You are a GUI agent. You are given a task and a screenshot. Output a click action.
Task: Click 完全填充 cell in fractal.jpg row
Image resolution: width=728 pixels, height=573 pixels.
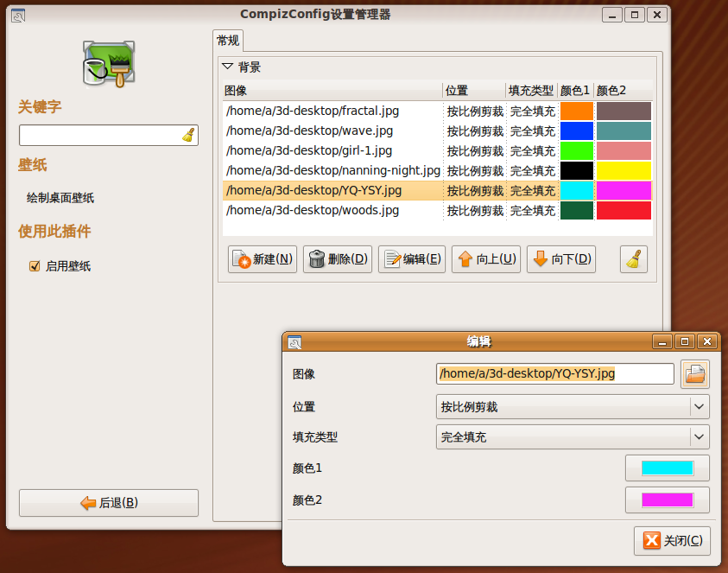(x=533, y=111)
